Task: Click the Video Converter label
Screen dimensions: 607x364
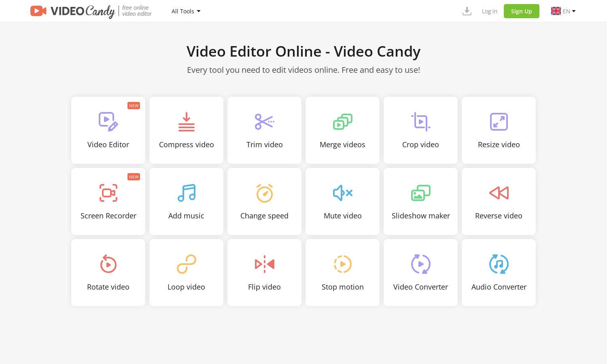Action: tap(421, 287)
